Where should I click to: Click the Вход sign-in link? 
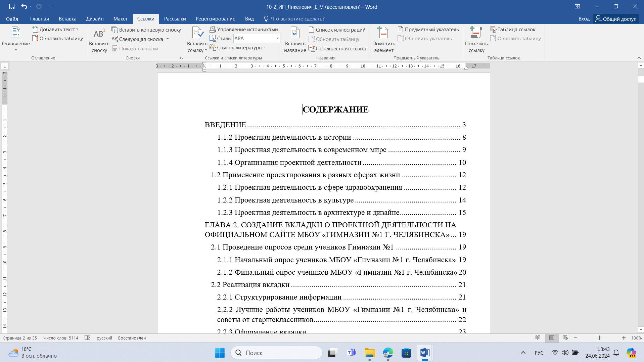coord(584,19)
